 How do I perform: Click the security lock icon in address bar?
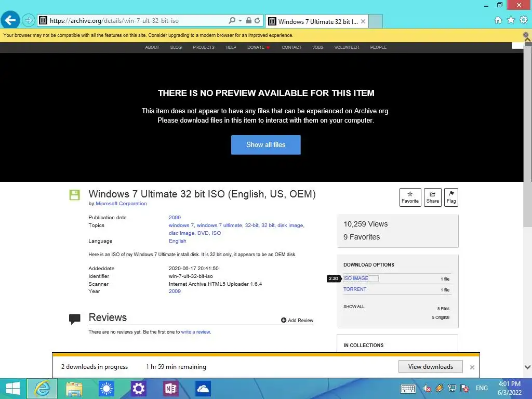pos(249,20)
